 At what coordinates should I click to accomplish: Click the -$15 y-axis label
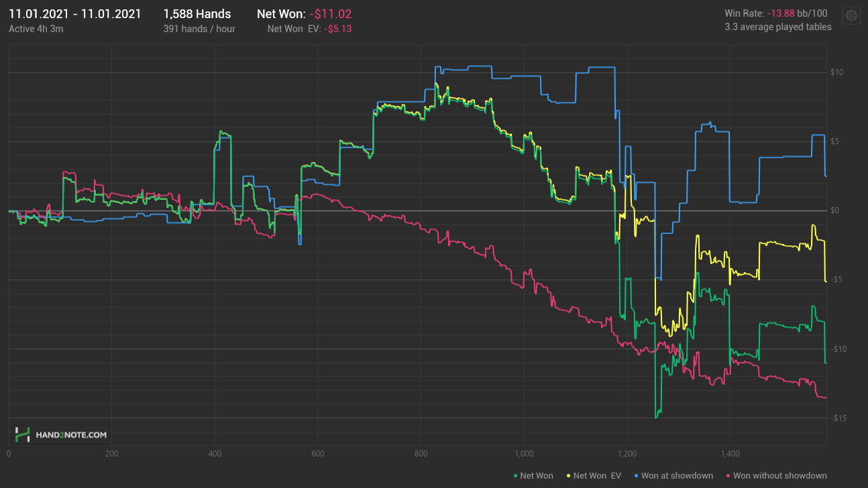pos(838,418)
